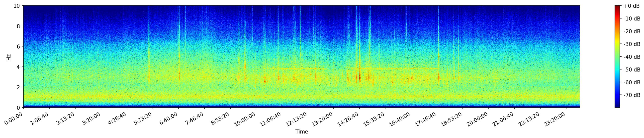Click the +0 dB colorbar label
Screen dimensions: 644x138
click(x=632, y=6)
